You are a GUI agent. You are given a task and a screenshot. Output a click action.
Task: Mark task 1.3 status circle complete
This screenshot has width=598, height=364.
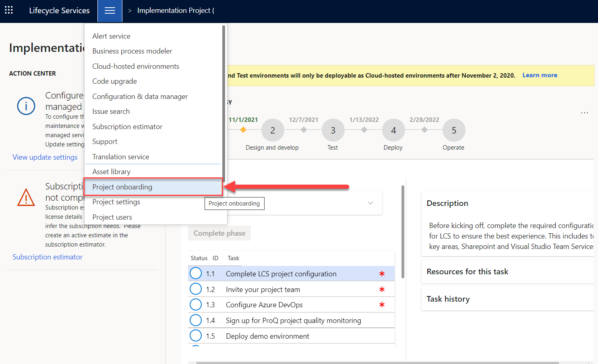tap(196, 304)
